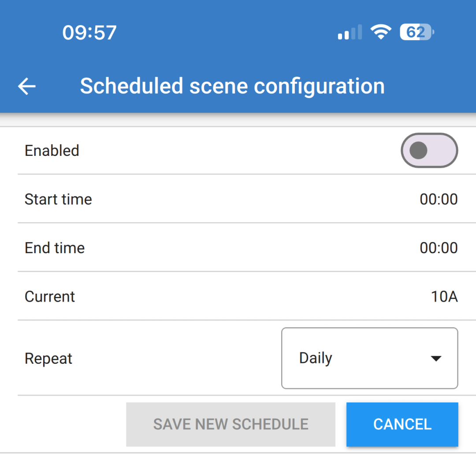The image size is (476, 454).
Task: Select the Enabled row label
Action: click(52, 151)
